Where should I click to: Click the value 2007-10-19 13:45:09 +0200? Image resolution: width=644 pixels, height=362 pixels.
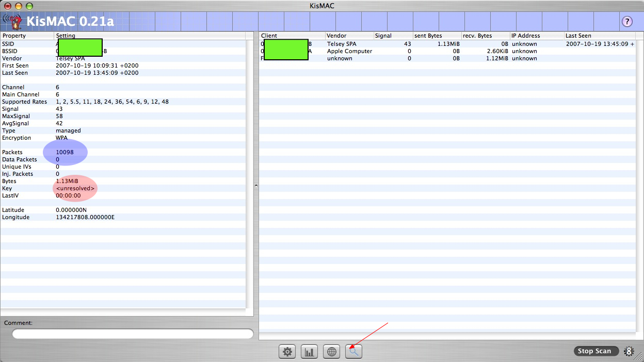point(97,73)
